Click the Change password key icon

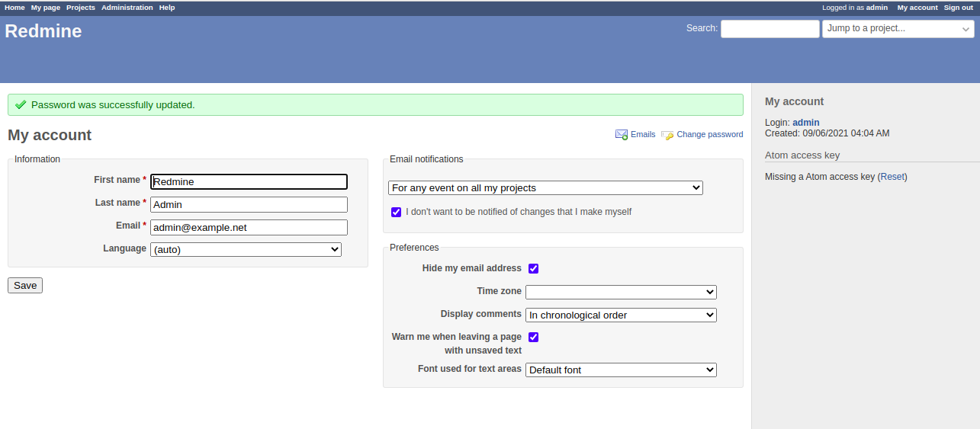[x=667, y=135]
